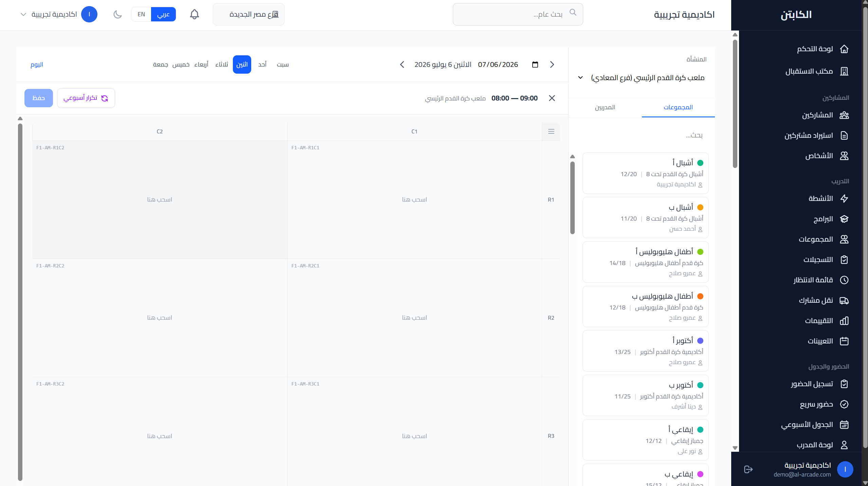Click the groups list scrollbar

(x=572, y=198)
